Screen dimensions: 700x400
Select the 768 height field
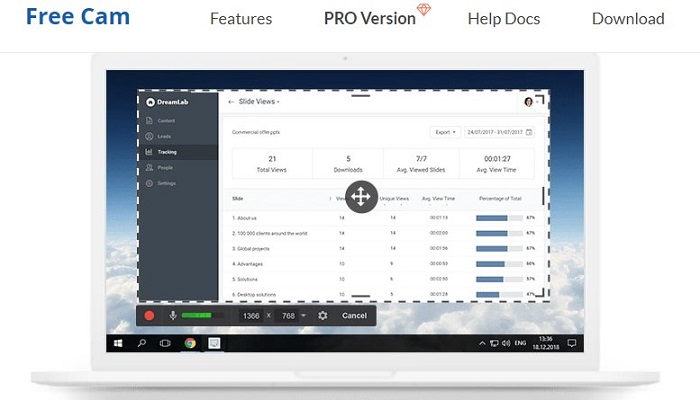click(288, 316)
